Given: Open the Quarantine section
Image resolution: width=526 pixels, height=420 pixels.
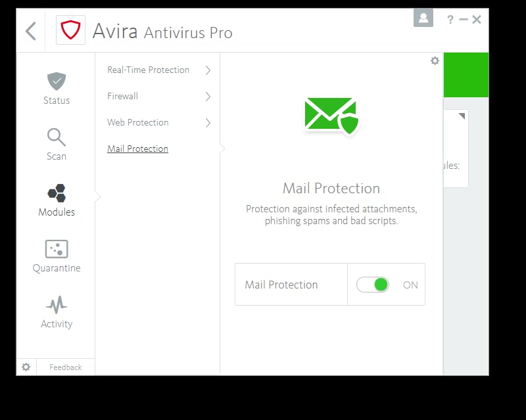Looking at the screenshot, I should 57,256.
